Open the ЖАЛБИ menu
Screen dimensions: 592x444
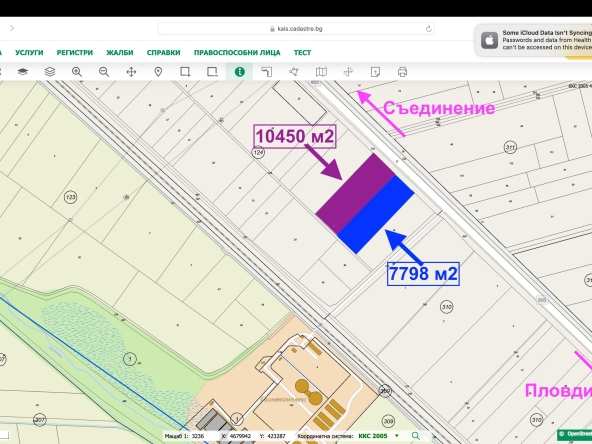pyautogui.click(x=120, y=52)
